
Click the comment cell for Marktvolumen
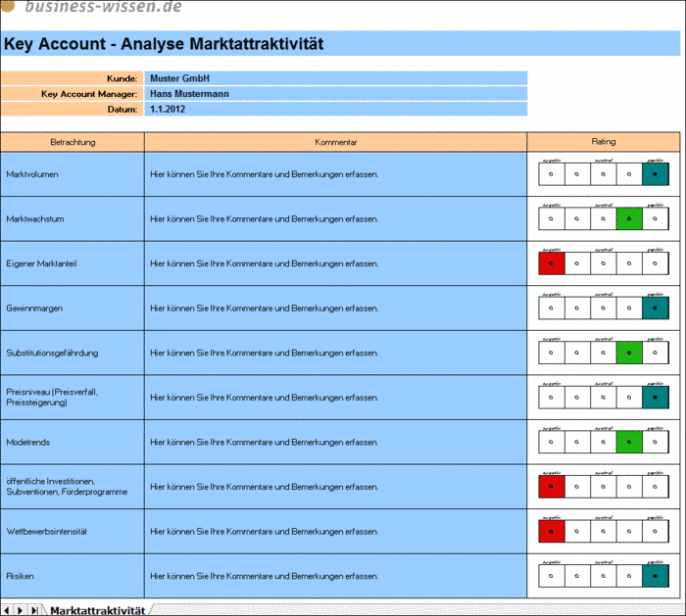335,174
